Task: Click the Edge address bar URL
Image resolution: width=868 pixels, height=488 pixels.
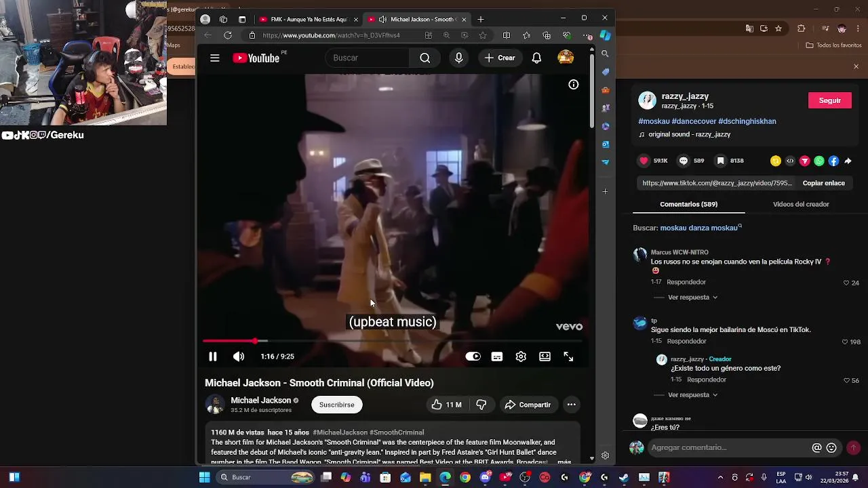Action: tap(332, 35)
